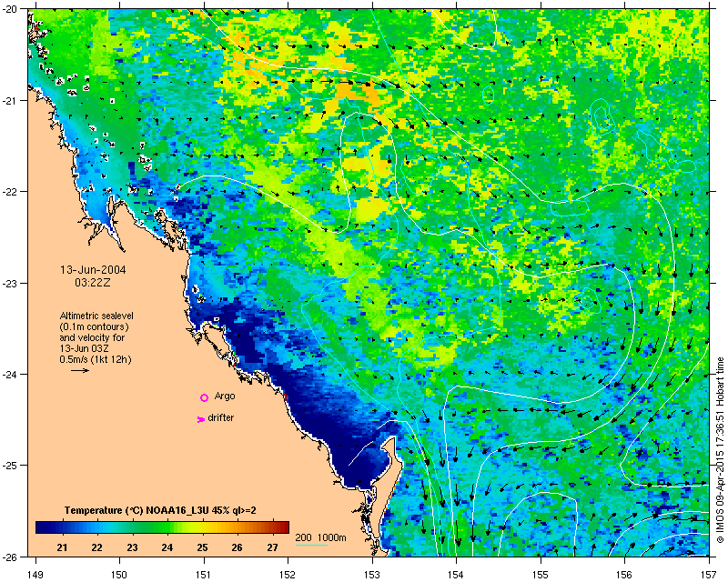Click the latitude axis label -23
The image size is (728, 582).
pos(9,283)
